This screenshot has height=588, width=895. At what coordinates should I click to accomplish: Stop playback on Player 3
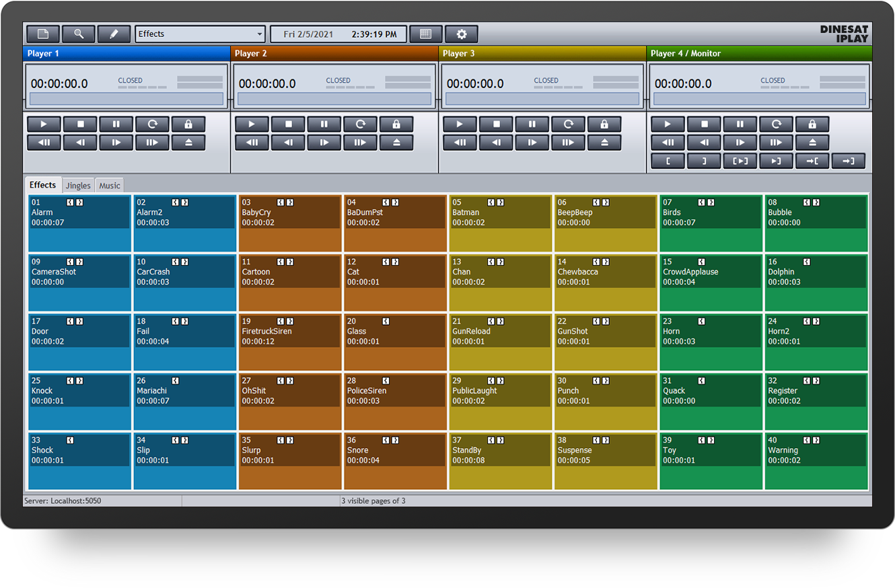tap(497, 124)
